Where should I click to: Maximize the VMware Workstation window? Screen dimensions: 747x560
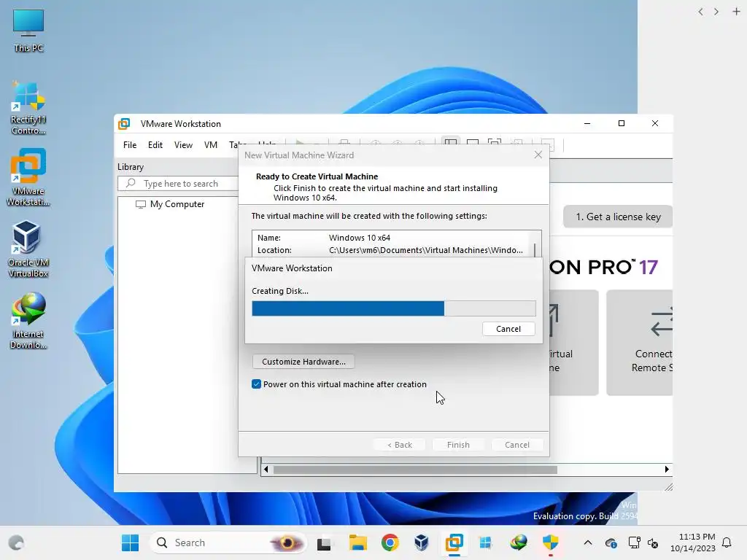click(622, 123)
